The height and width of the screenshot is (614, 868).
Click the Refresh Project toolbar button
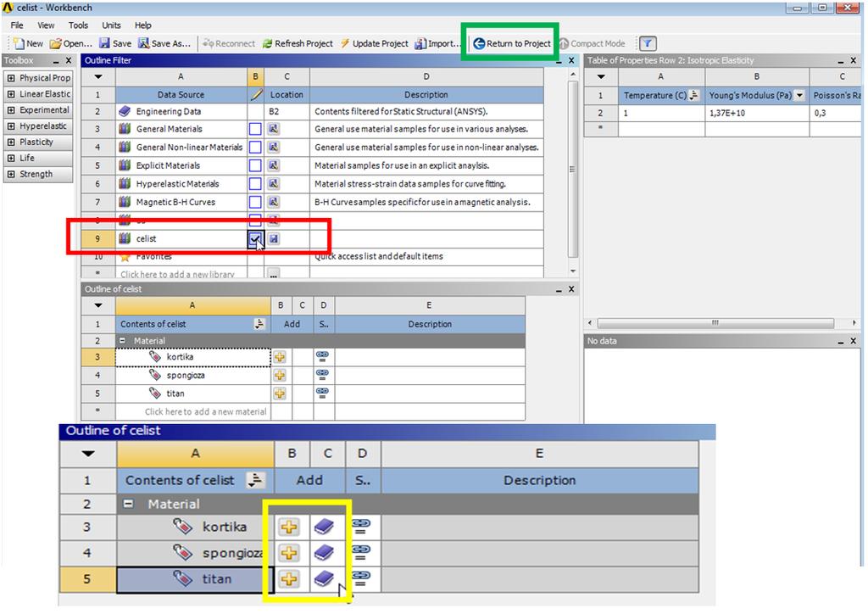(x=298, y=43)
